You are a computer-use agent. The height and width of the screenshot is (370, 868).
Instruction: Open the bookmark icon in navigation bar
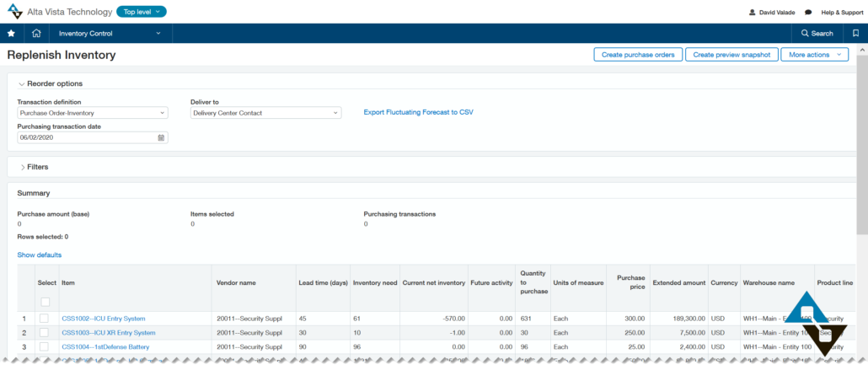click(855, 33)
